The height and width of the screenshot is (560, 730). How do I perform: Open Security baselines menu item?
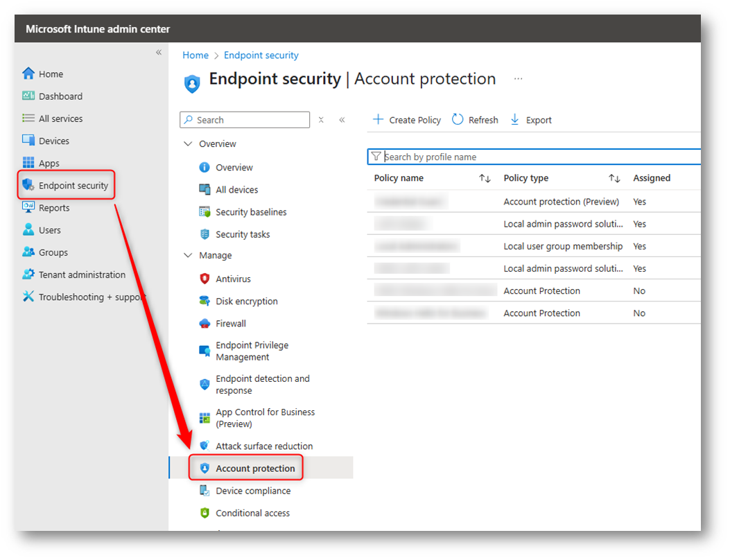[251, 212]
